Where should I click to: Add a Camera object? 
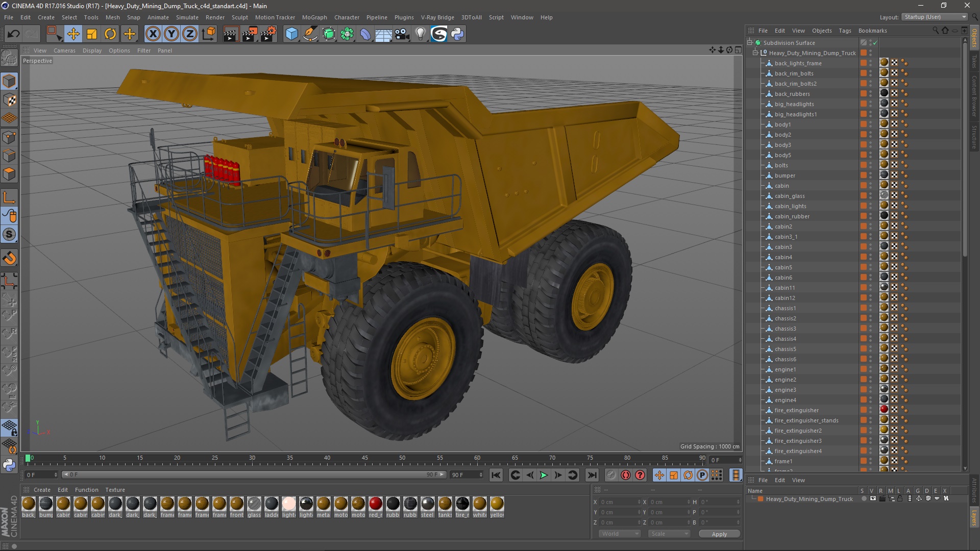[x=402, y=34]
